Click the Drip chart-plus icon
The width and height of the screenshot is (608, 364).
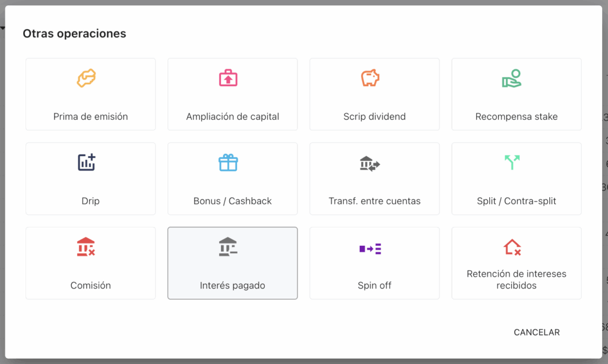click(x=87, y=163)
